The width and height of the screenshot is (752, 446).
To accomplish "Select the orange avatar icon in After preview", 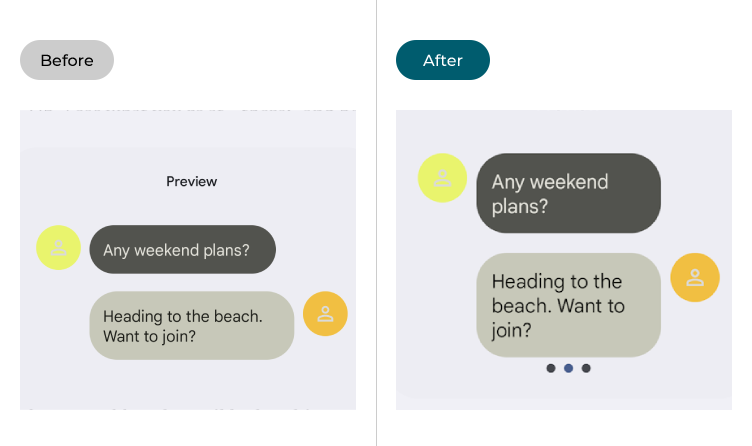I will (x=695, y=278).
